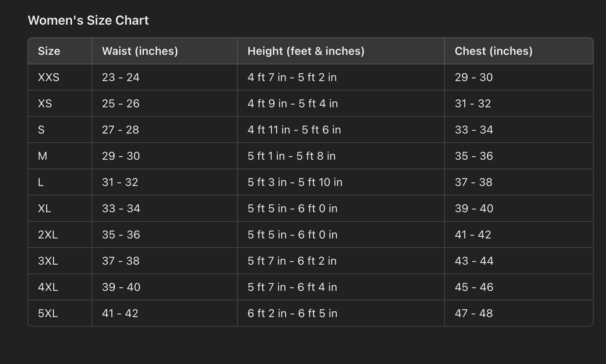606x364 pixels.
Task: Click the M size chest value 35 - 36
Action: [x=473, y=156]
